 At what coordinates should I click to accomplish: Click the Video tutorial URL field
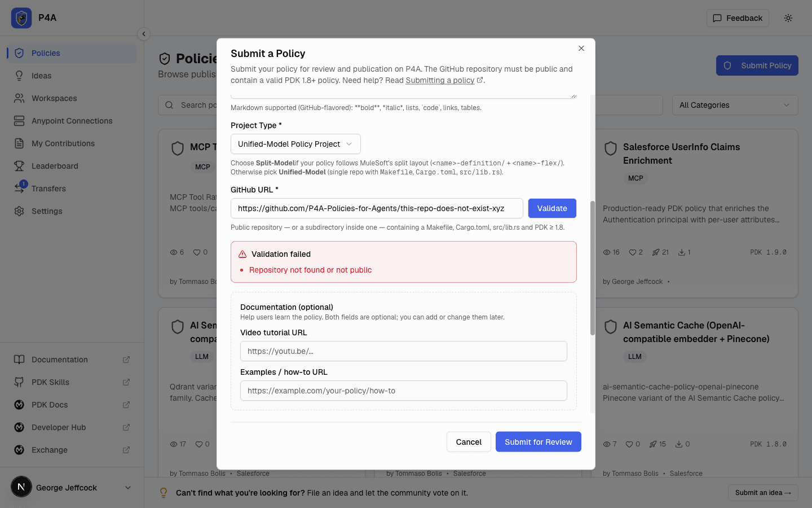(x=404, y=351)
